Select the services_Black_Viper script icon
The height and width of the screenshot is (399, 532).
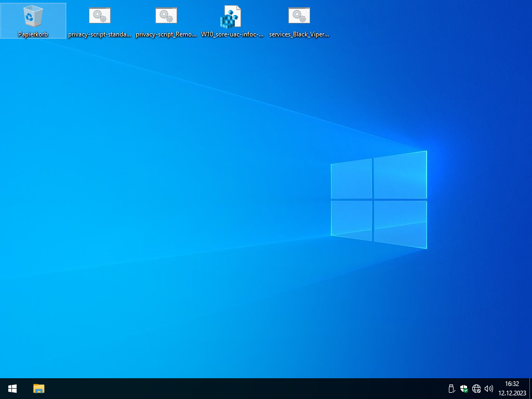[x=299, y=16]
